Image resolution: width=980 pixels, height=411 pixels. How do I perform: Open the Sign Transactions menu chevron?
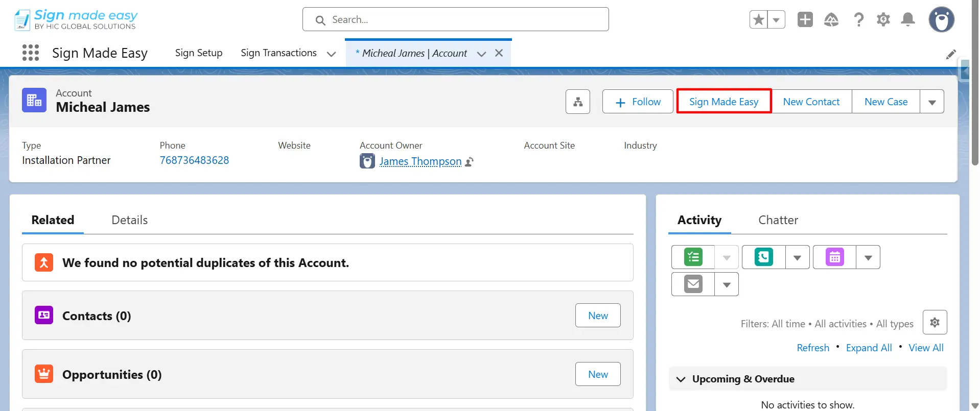pyautogui.click(x=331, y=54)
